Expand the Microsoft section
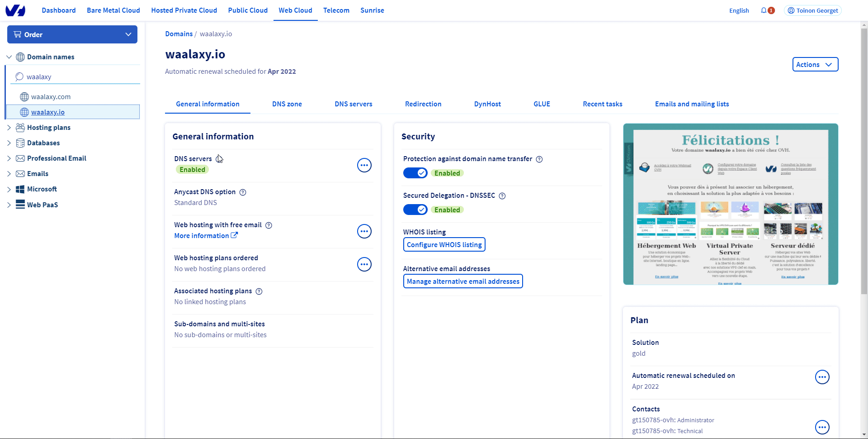868x439 pixels. 9,189
